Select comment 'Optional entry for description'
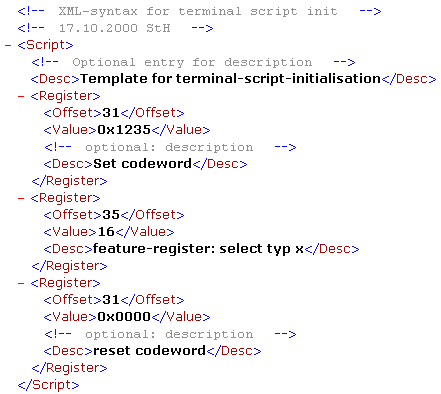Image resolution: width=441 pixels, height=394 pixels. point(192,62)
